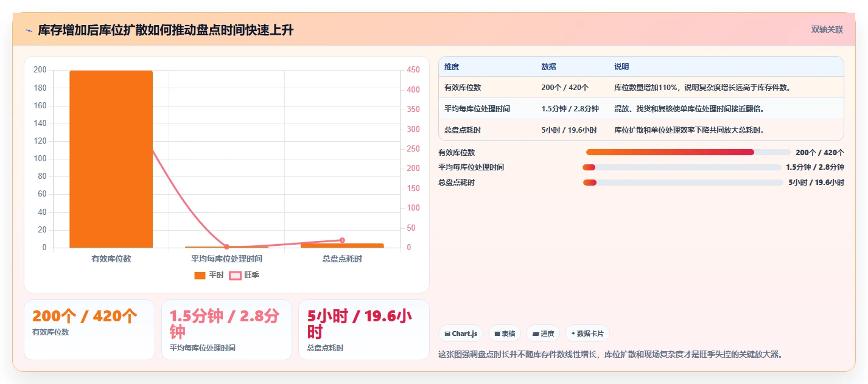Click the 总盘点耗时 progress bar
Viewport: 868px width, 384px height.
point(683,183)
